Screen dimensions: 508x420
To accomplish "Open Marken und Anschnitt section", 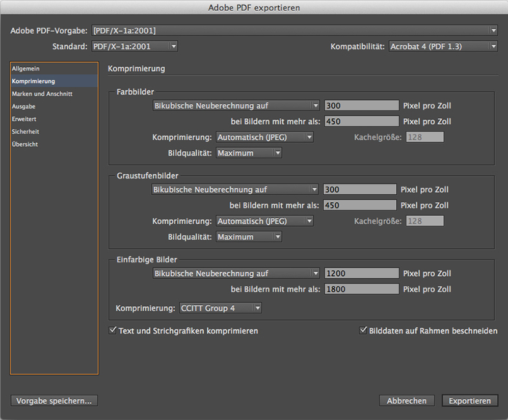I will click(x=54, y=94).
